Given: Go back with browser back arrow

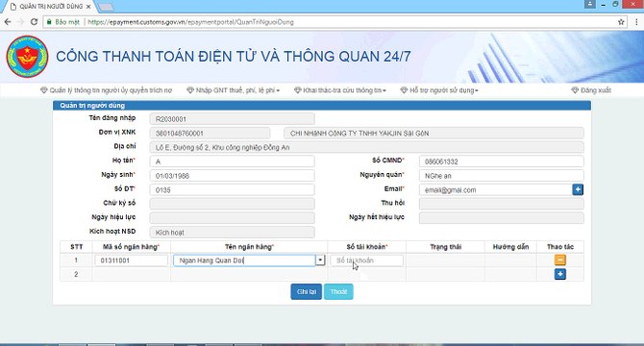Looking at the screenshot, I should point(8,22).
